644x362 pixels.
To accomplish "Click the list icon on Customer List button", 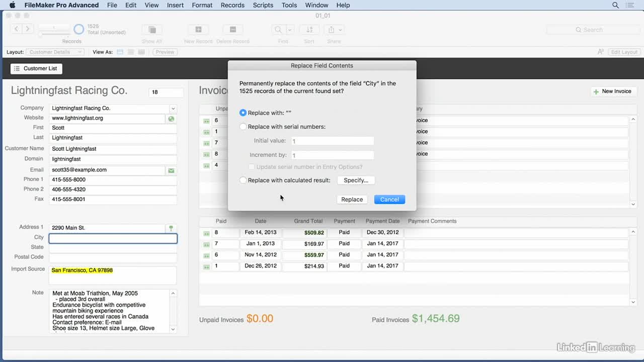I will (x=17, y=68).
